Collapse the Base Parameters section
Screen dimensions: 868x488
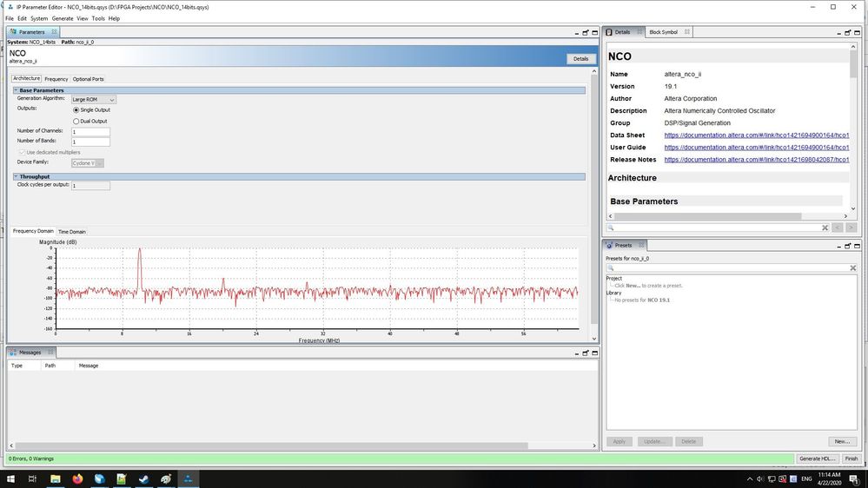[x=16, y=90]
